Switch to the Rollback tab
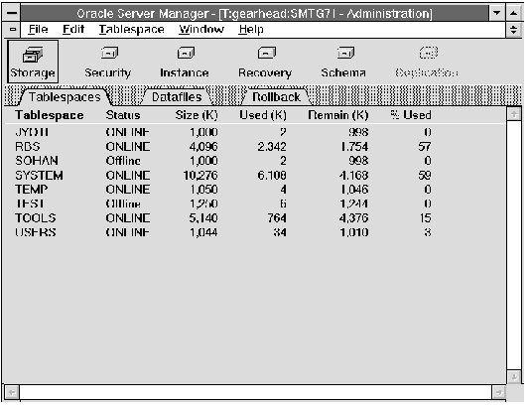Screen dimensions: 532x406 tap(277, 96)
